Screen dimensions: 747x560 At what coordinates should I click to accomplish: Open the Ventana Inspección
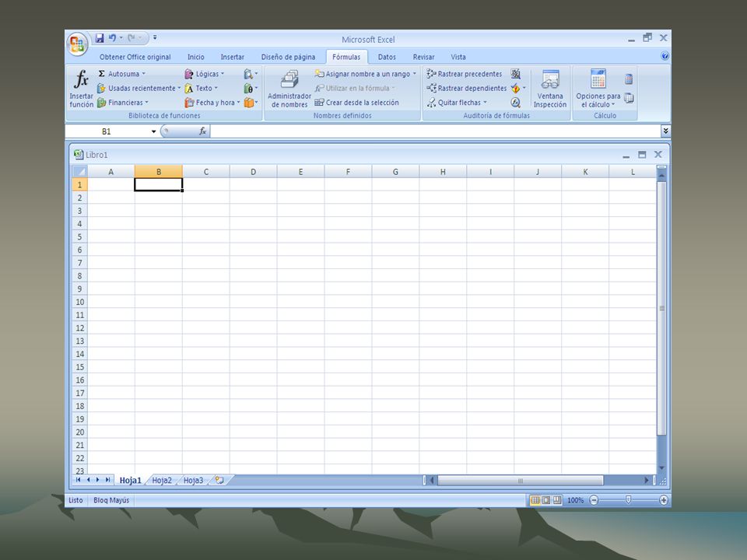550,89
